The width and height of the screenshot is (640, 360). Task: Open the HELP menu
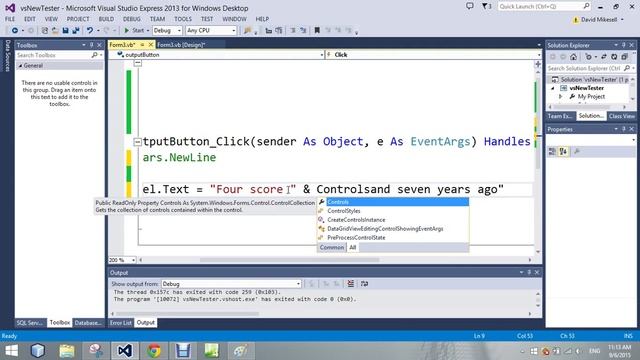pos(262,19)
